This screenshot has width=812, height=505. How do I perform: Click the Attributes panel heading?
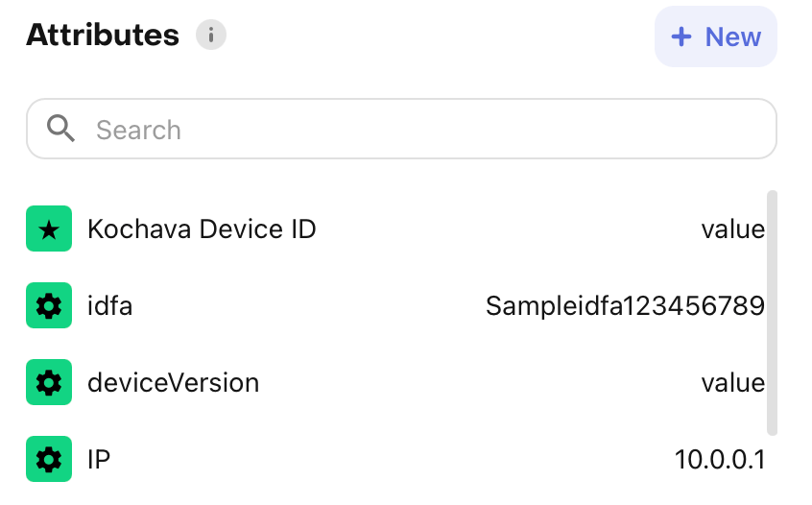(x=103, y=36)
